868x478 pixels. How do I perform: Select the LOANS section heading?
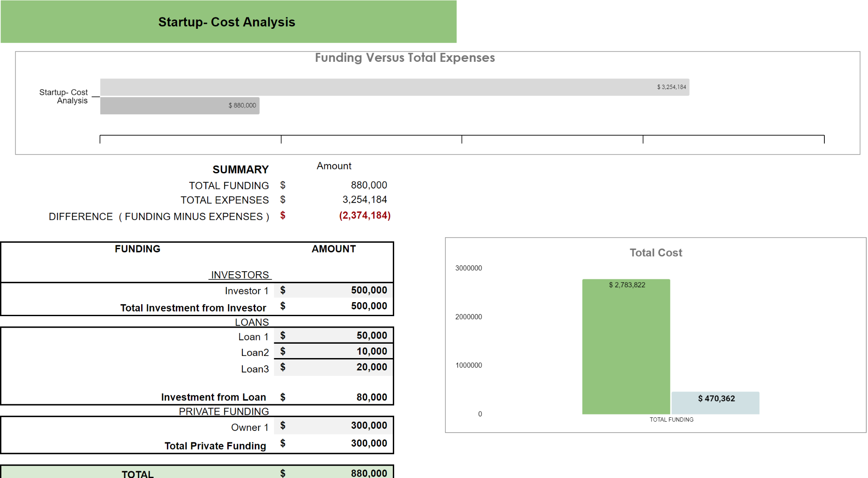252,322
